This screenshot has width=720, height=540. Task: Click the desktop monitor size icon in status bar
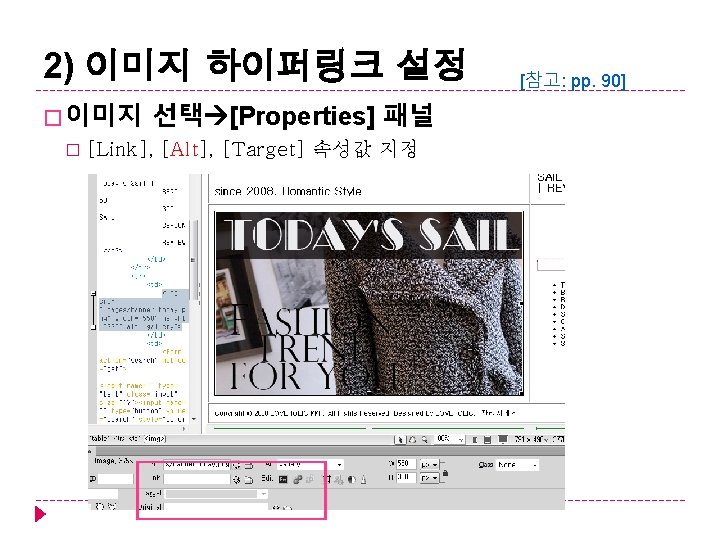(503, 439)
